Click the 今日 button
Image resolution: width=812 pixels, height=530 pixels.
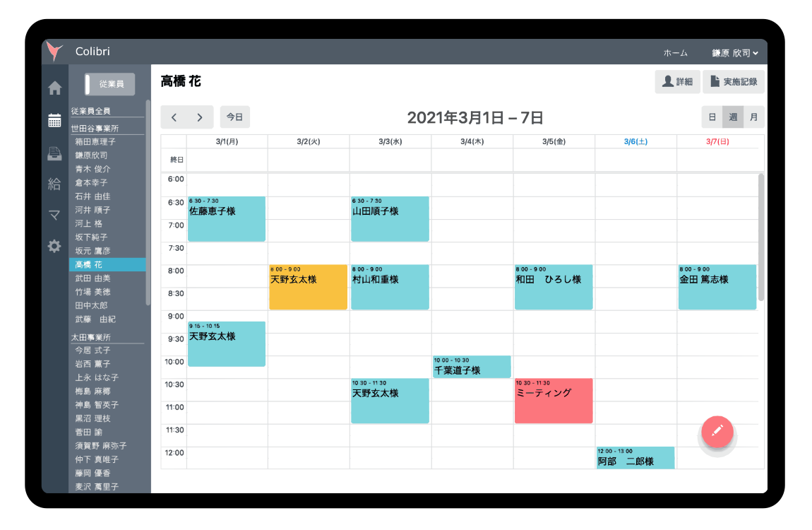[234, 117]
